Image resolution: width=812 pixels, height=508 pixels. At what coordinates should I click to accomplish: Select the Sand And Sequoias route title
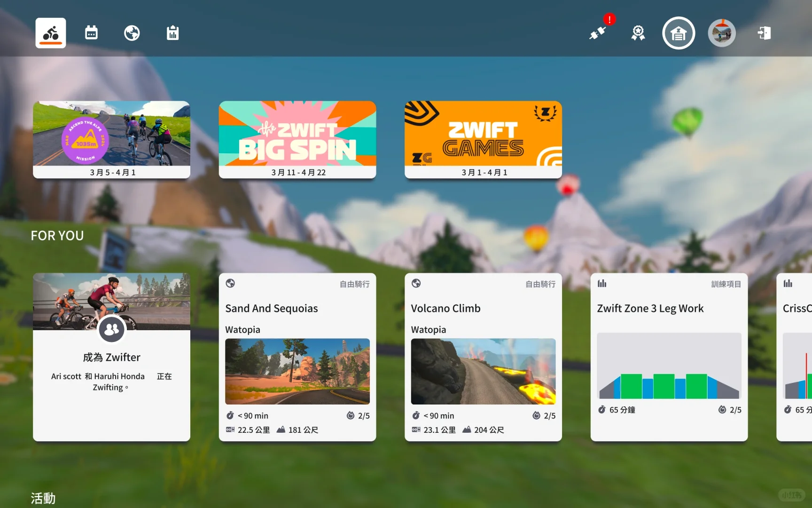click(272, 309)
